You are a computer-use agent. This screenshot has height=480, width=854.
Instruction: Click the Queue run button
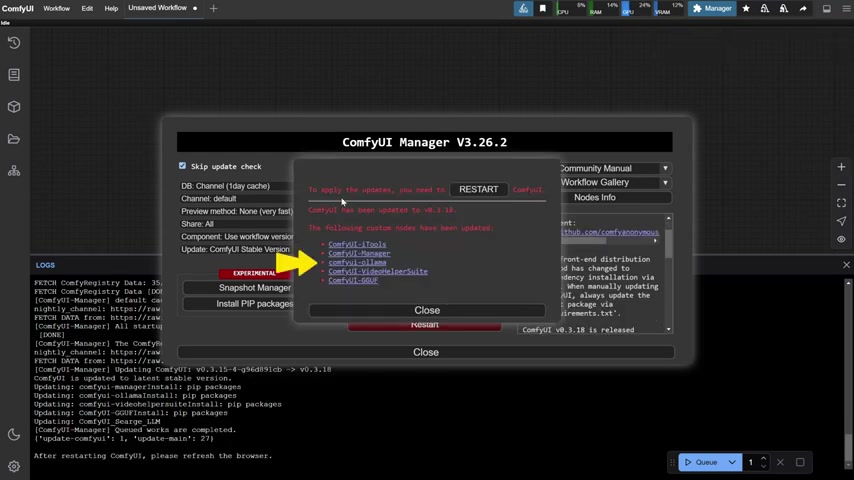pyautogui.click(x=701, y=462)
